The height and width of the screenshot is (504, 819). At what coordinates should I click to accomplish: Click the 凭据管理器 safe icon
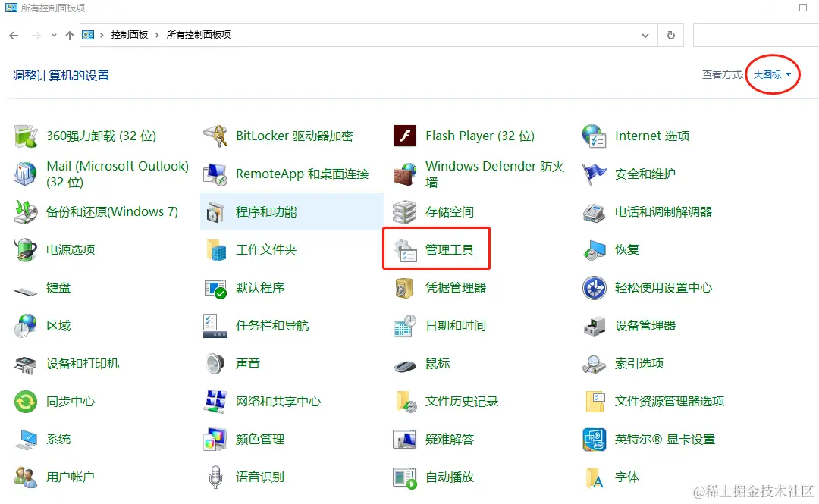(405, 288)
